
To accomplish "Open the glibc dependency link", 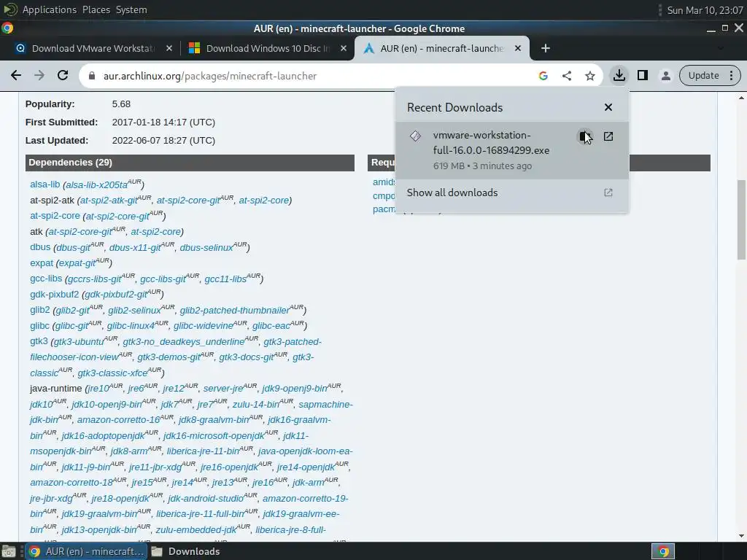I will pos(39,326).
